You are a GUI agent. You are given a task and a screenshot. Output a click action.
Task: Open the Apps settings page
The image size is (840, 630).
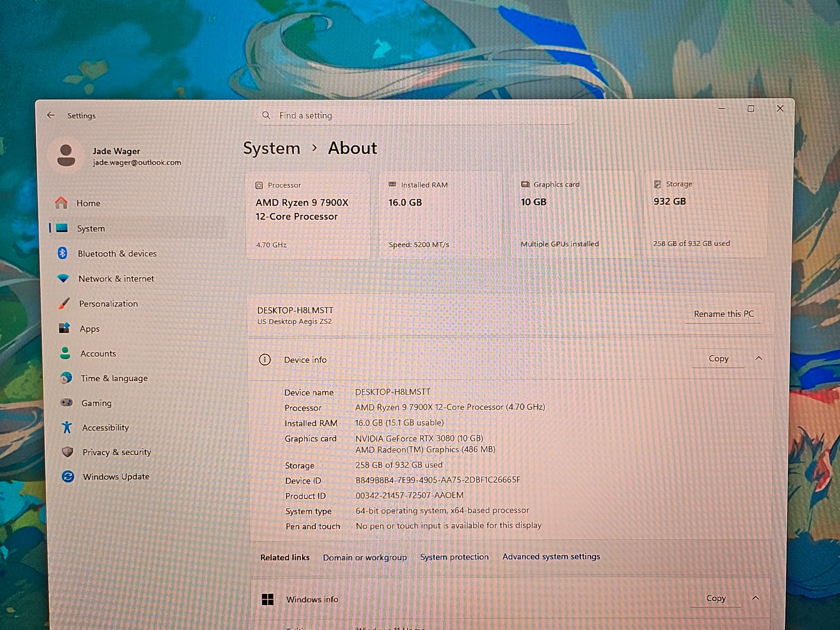(x=140, y=329)
